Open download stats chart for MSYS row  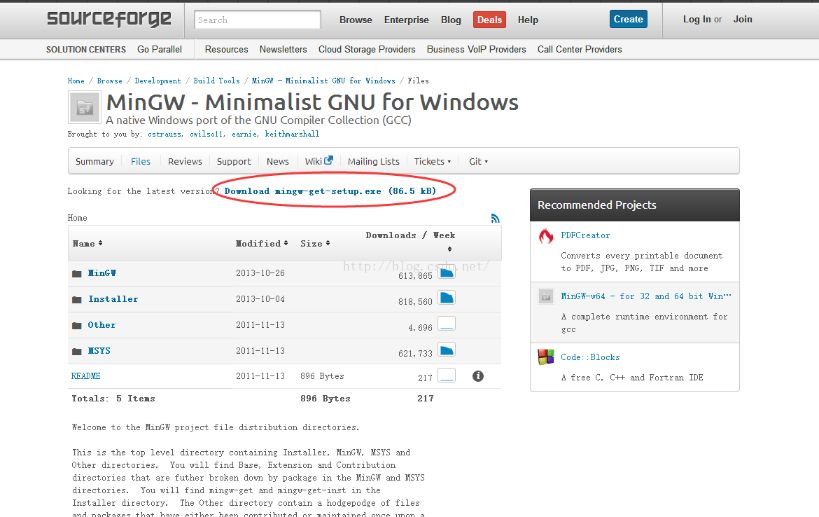447,350
